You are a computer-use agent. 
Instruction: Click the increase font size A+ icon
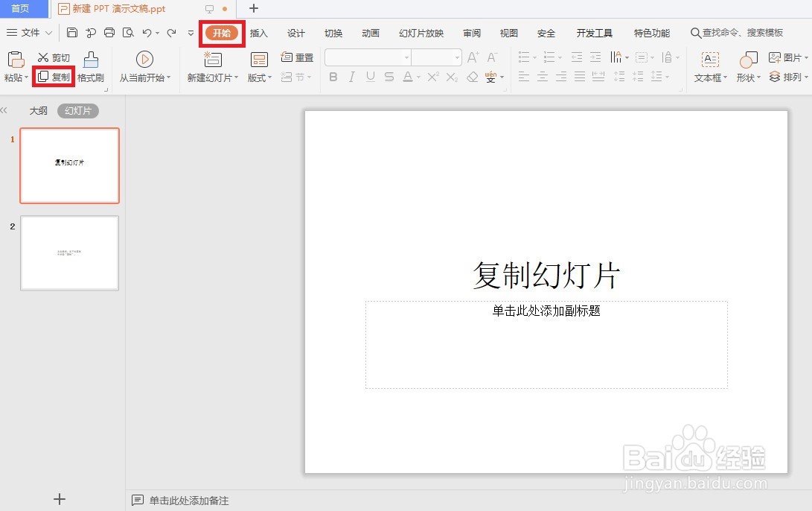coord(473,57)
